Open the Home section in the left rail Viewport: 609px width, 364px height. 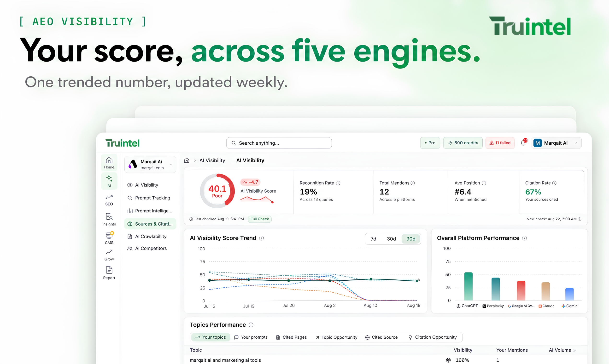click(109, 163)
